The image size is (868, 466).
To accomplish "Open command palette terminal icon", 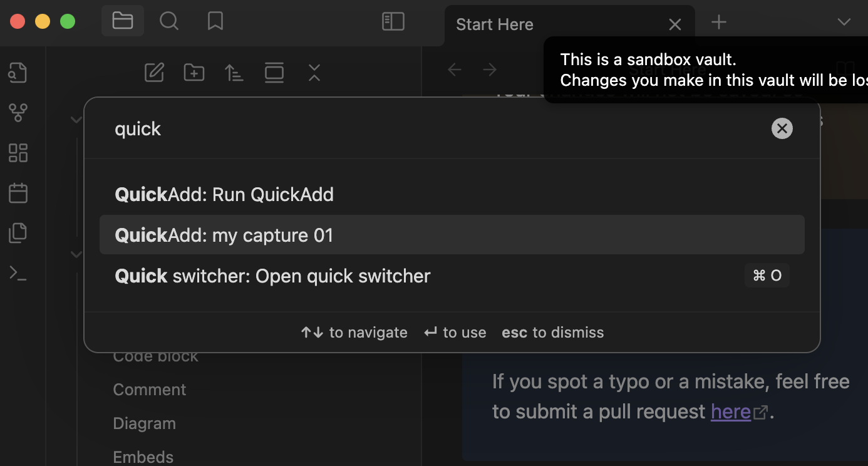I will 18,273.
